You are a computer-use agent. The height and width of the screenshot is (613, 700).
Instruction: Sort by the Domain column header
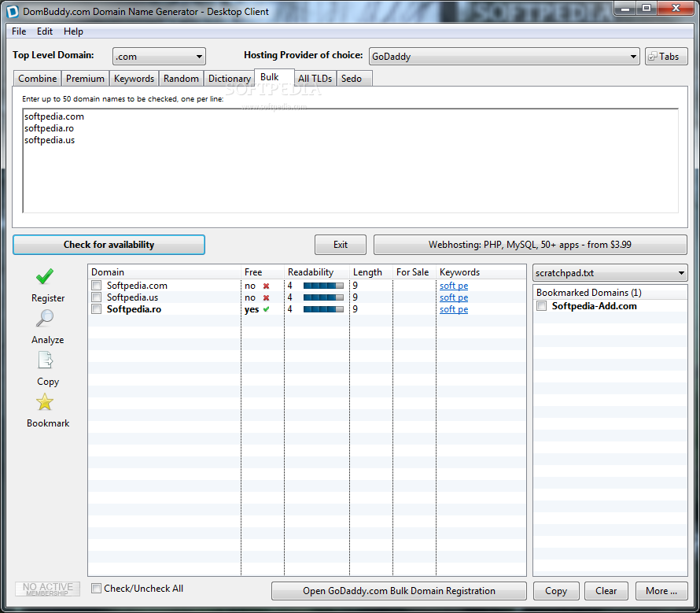pyautogui.click(x=164, y=272)
